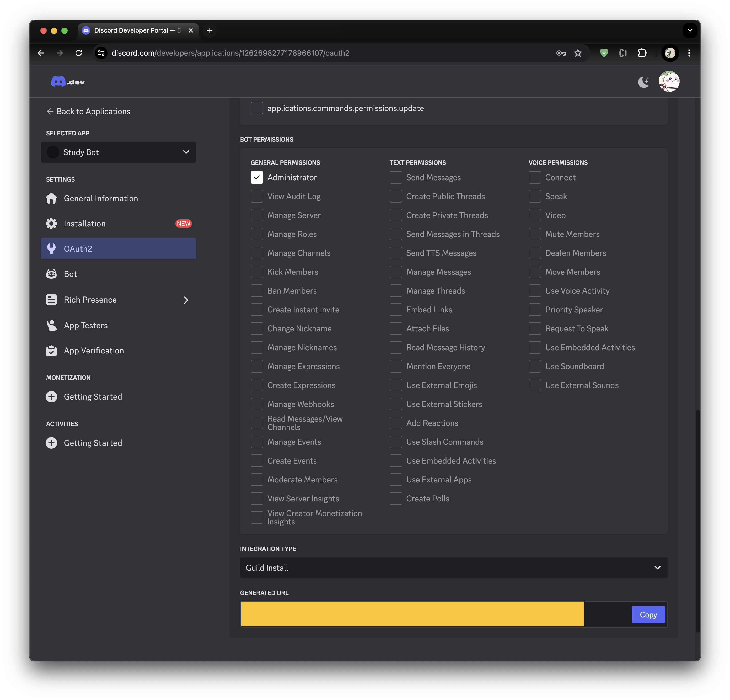The width and height of the screenshot is (730, 700).
Task: Check Read Messages/View Channels permission
Action: tap(257, 423)
